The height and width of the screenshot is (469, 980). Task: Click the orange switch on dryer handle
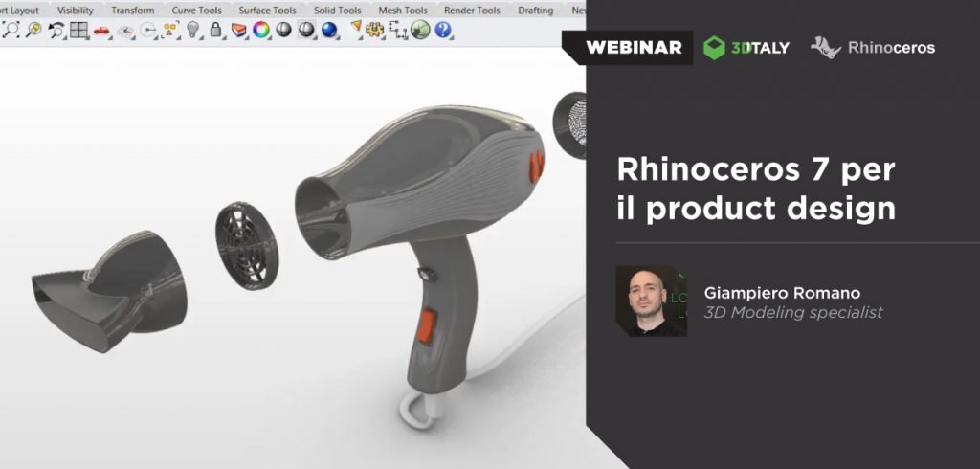click(x=427, y=325)
